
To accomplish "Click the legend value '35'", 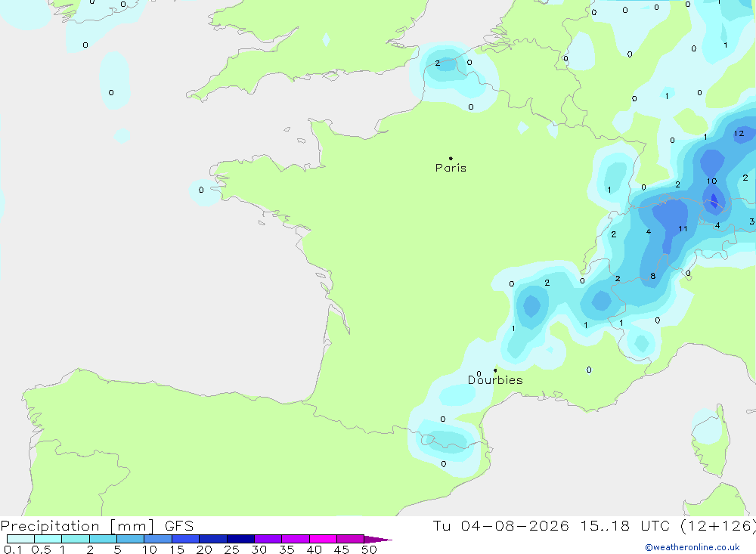I will [287, 549].
